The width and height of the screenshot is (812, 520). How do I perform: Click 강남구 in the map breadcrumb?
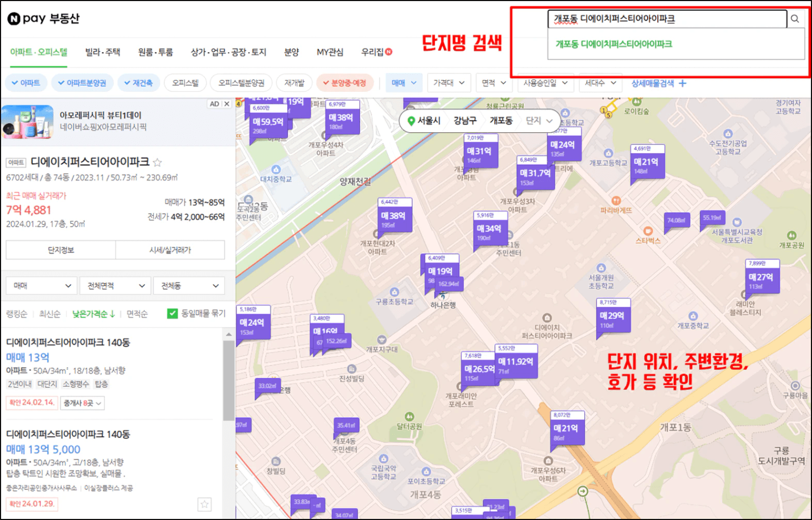(465, 121)
